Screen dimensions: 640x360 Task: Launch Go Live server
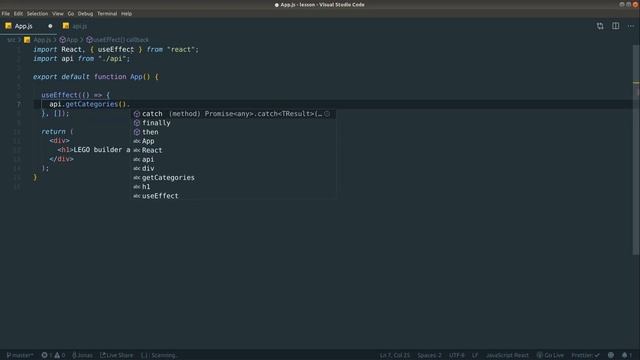(x=550, y=356)
